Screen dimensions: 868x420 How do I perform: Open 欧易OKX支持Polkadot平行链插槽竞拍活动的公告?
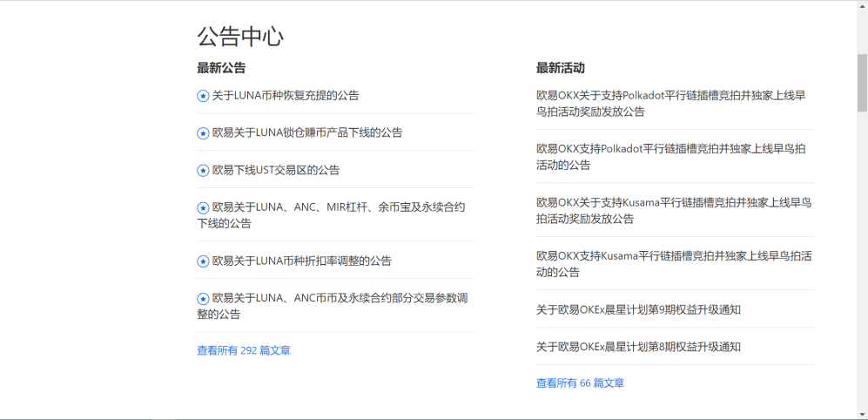[671, 157]
